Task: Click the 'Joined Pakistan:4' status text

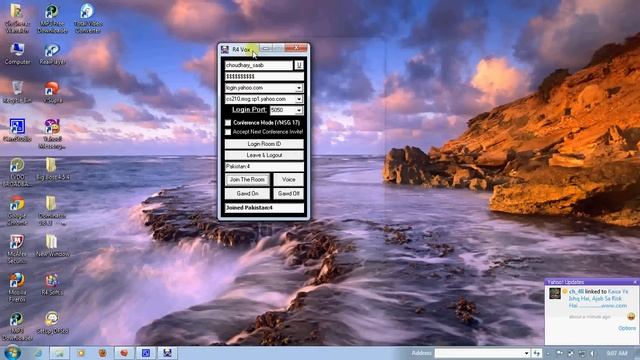Action: [x=249, y=208]
